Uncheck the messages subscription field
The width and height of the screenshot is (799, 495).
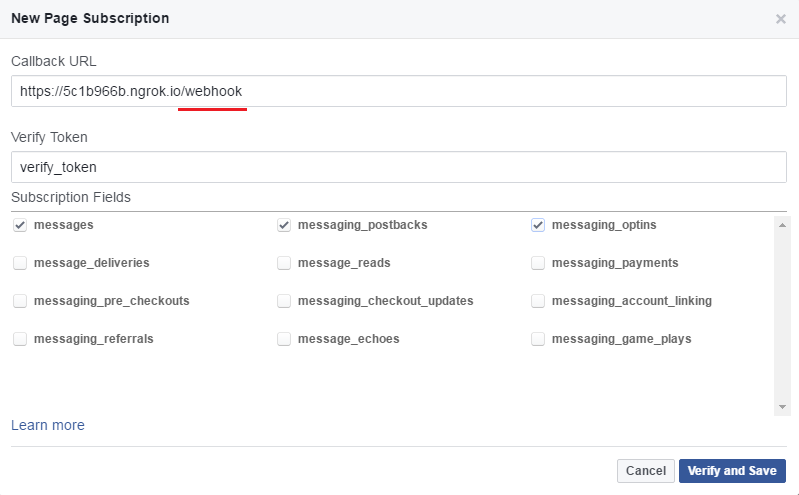[x=20, y=225]
